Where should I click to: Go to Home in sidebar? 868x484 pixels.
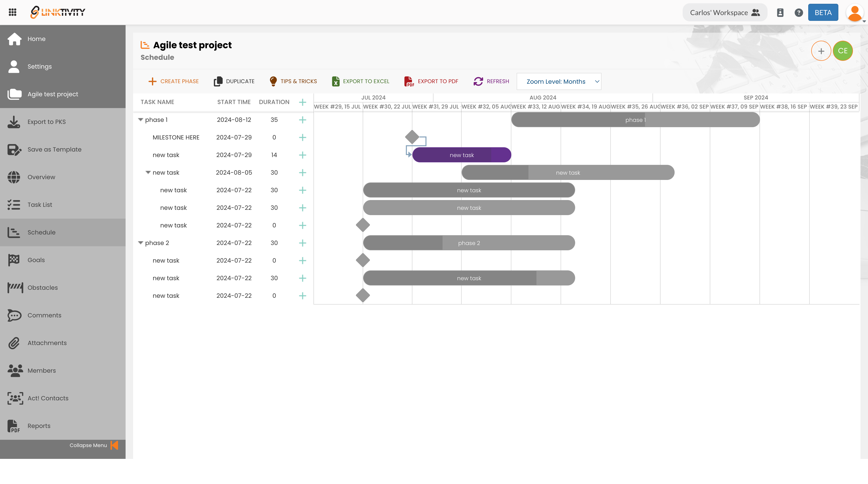[x=63, y=39]
